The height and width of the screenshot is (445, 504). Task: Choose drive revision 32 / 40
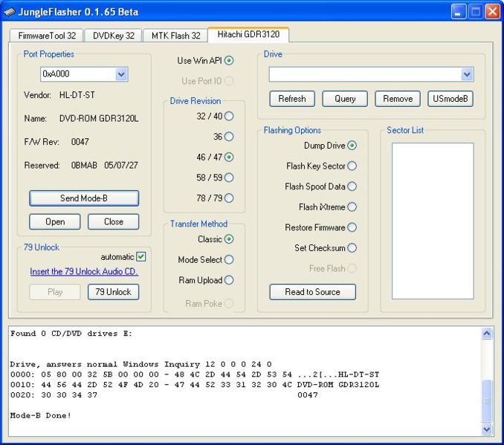pyautogui.click(x=229, y=116)
